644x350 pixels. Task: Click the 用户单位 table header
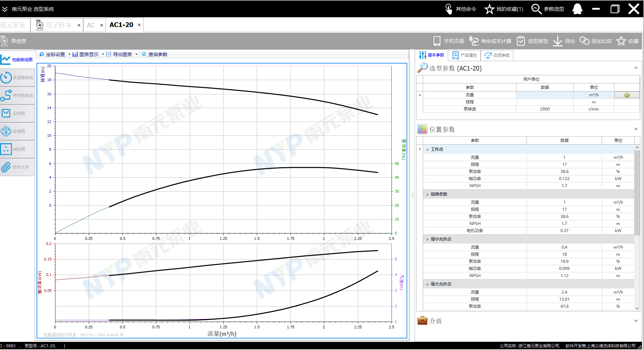tap(531, 79)
